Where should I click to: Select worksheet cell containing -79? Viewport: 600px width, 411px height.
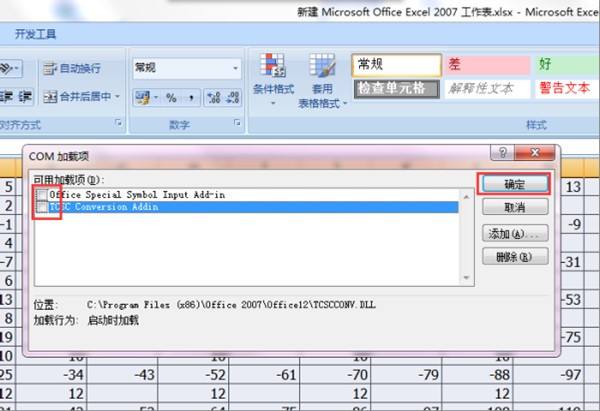tap(406, 375)
